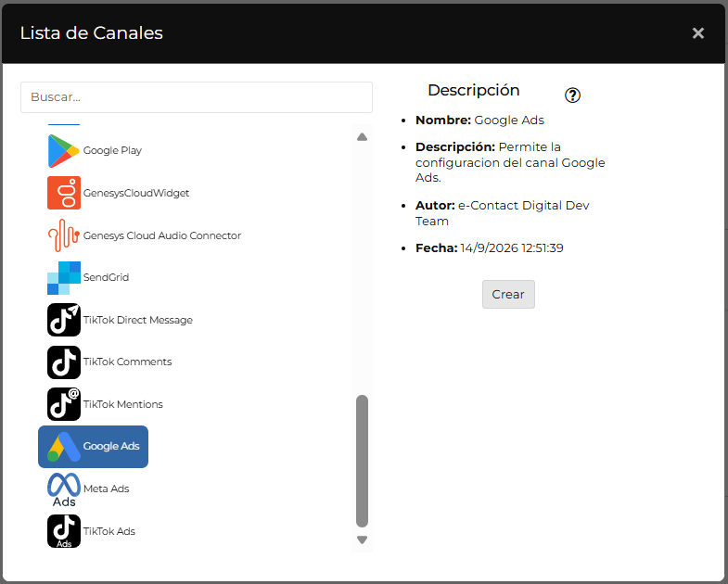Image resolution: width=728 pixels, height=584 pixels.
Task: Click the scrollbar down arrow
Action: 362,540
